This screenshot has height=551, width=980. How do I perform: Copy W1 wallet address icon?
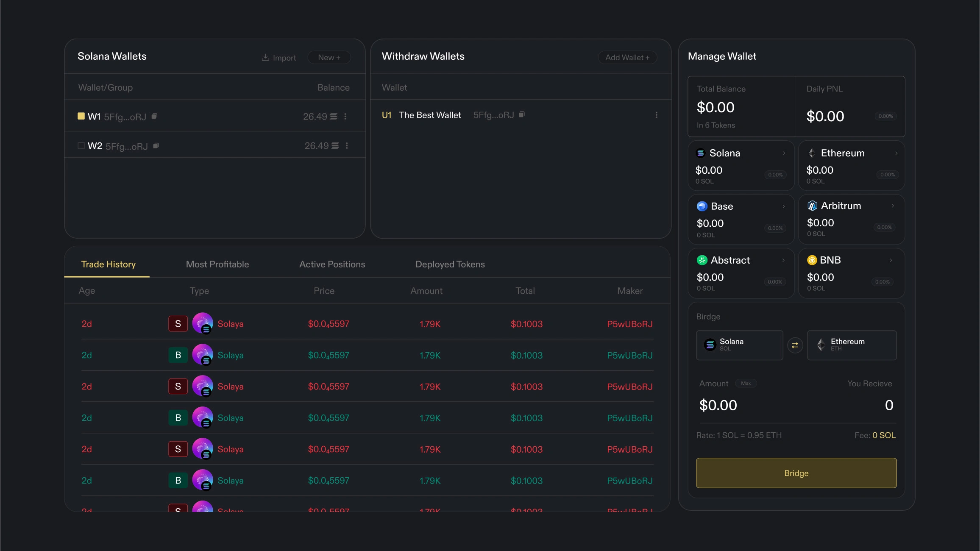pyautogui.click(x=154, y=116)
